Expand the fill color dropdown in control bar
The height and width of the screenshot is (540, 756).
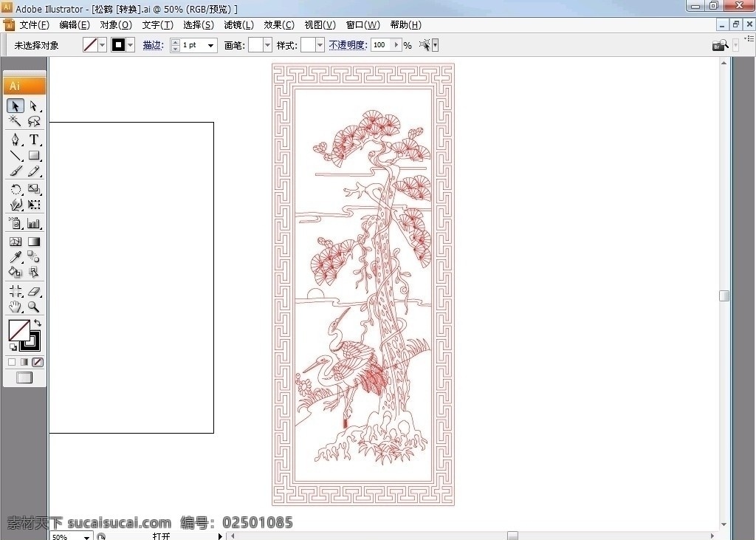coord(102,45)
